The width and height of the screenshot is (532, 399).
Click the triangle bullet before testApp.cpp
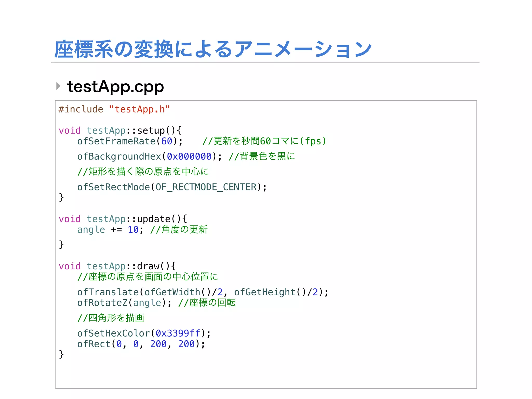[58, 86]
